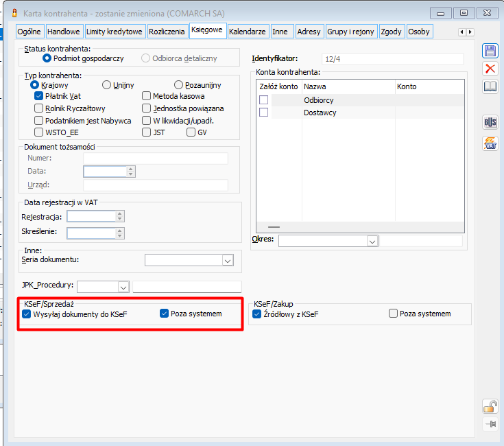This screenshot has width=504, height=446.
Task: Uncheck Wysyłaj dokumenty do KSeF
Action: coord(27,314)
